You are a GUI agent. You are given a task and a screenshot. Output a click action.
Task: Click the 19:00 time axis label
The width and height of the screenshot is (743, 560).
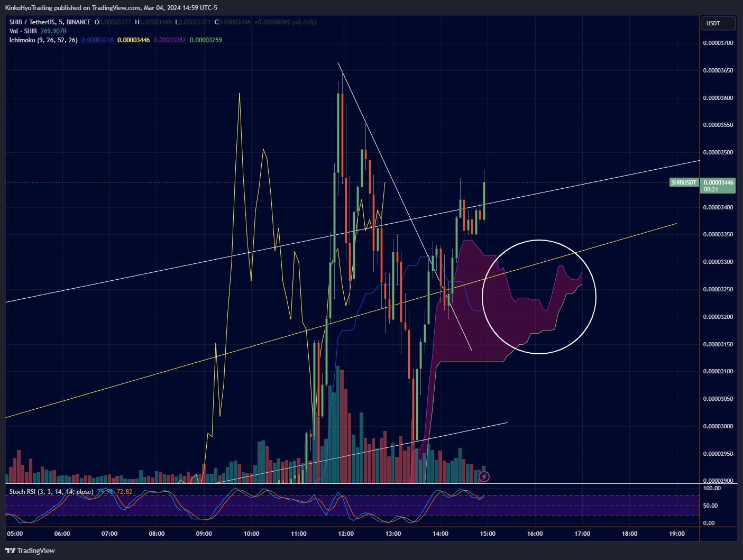click(677, 534)
